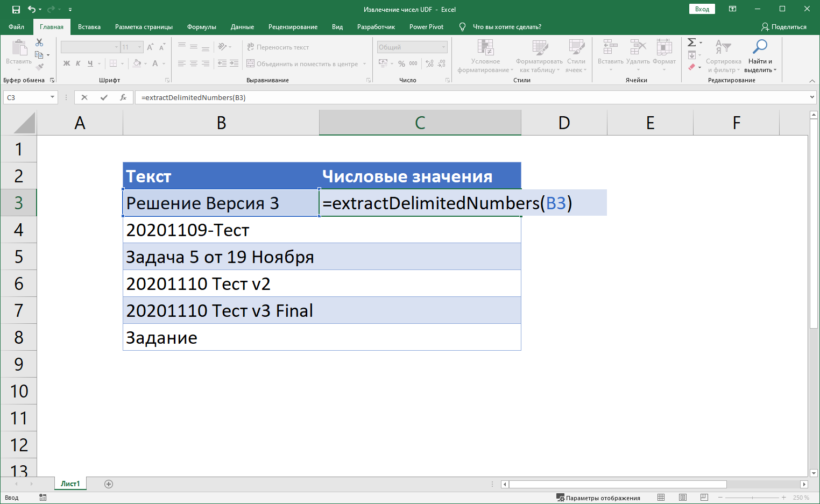Screen dimensions: 820x504
Task: Open the Power Pivot ribbon tab
Action: coord(426,26)
